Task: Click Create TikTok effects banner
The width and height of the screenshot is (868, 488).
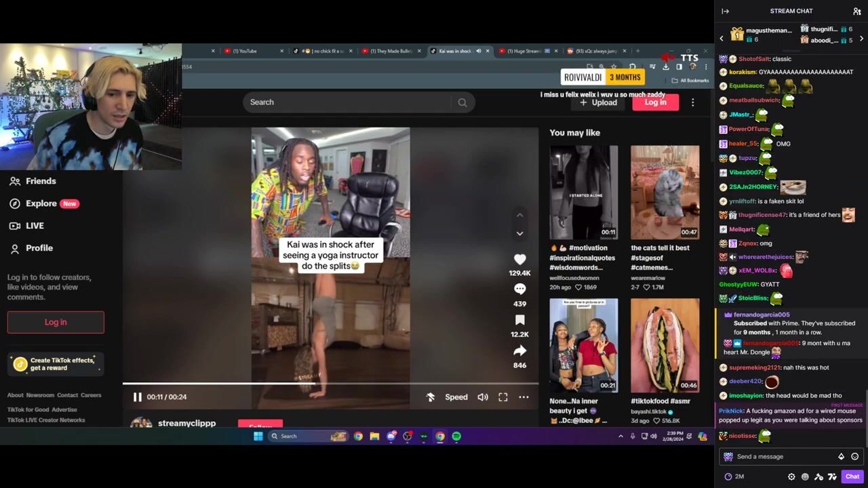Action: (x=56, y=364)
